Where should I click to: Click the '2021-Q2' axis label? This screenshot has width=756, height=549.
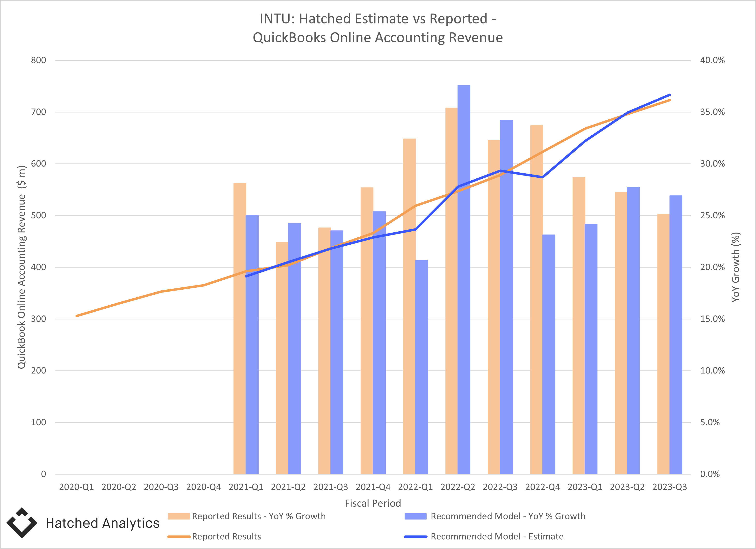coord(288,487)
